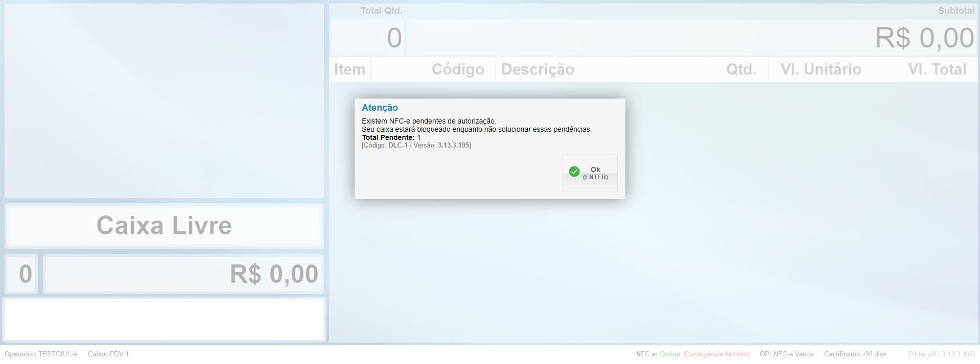This screenshot has height=364, width=980.
Task: Click the Ok (ENTER) button
Action: click(x=590, y=173)
